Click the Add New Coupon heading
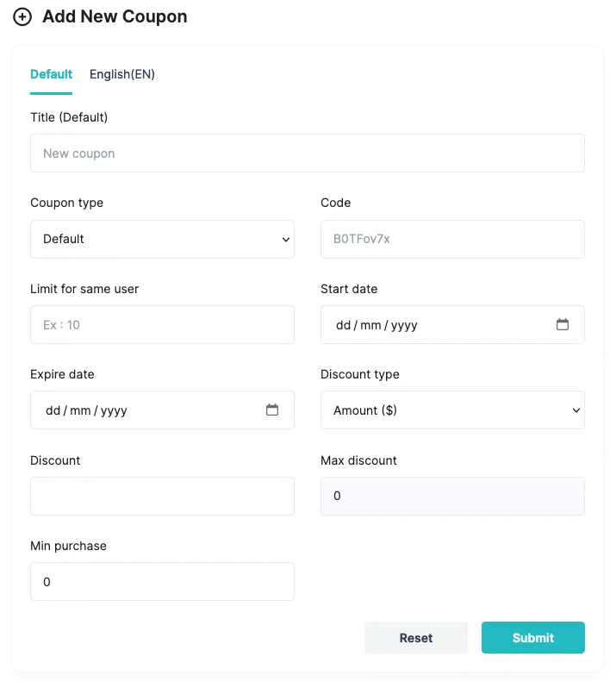 115,16
